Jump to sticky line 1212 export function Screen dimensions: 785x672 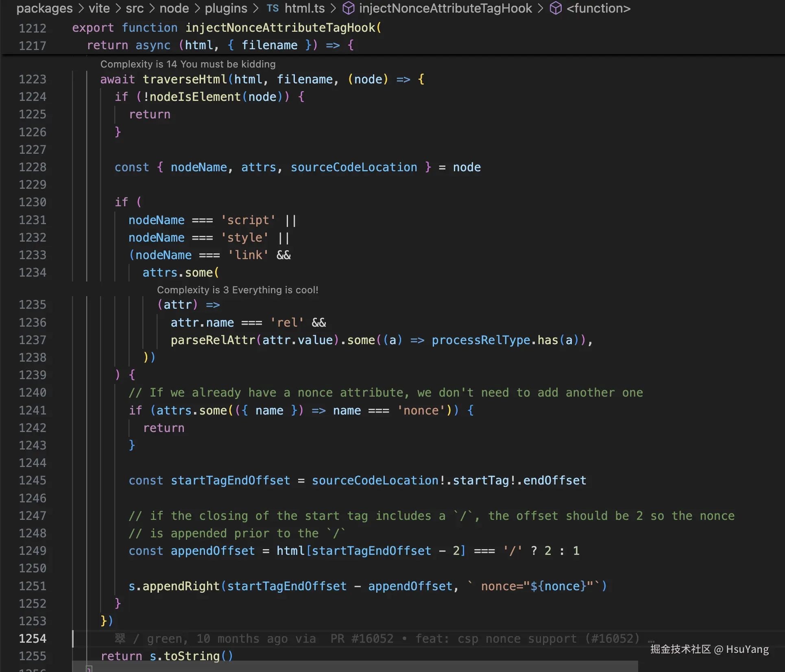pyautogui.click(x=226, y=28)
